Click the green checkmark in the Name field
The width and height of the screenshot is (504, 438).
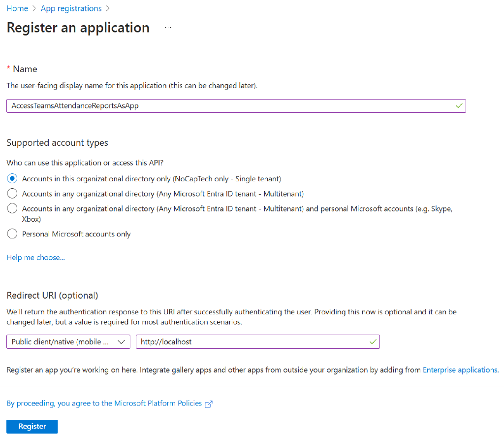(458, 105)
